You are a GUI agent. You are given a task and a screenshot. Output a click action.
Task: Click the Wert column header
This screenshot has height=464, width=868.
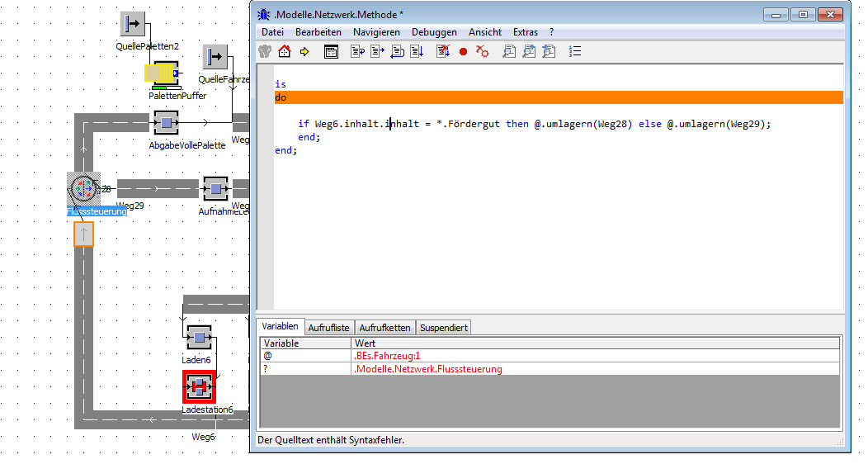[x=596, y=343]
